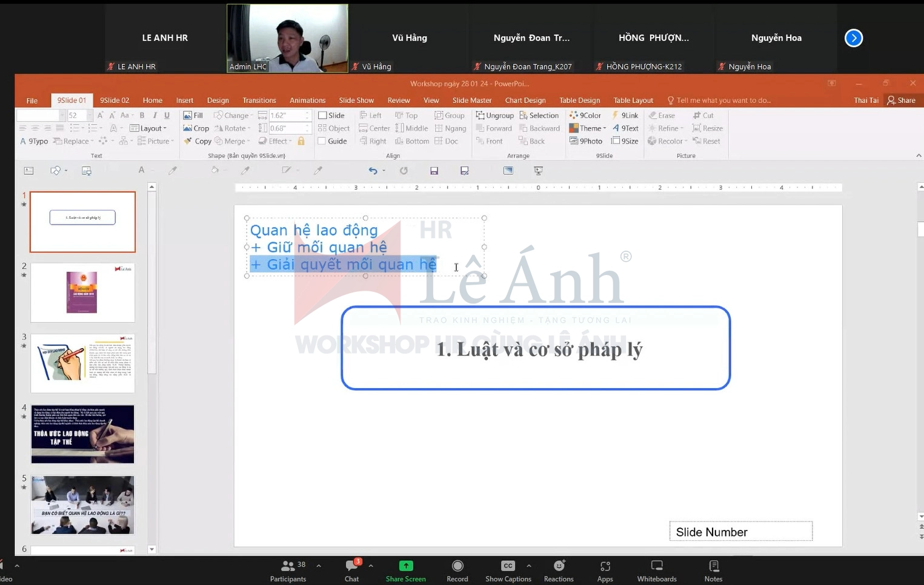Open Zoom Reactions panel
924x585 pixels.
pos(558,570)
